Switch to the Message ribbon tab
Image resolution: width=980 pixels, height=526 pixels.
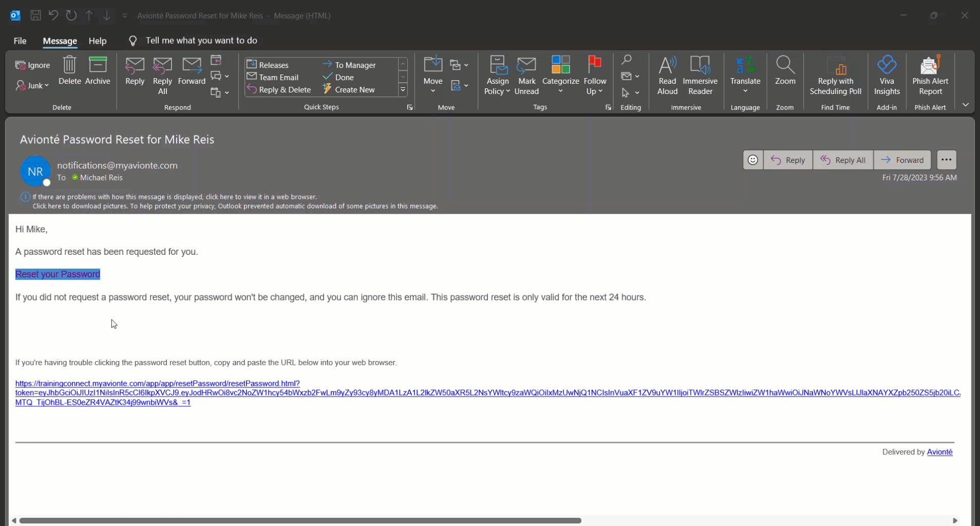tap(60, 41)
